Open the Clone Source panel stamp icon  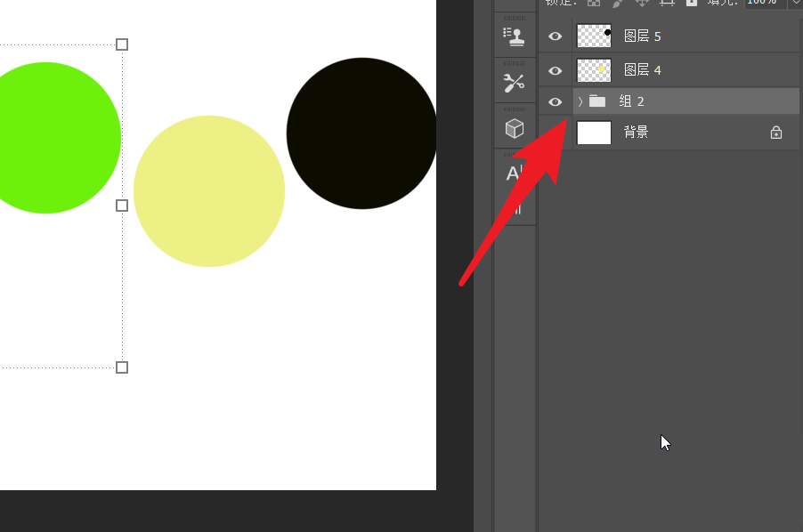click(515, 36)
